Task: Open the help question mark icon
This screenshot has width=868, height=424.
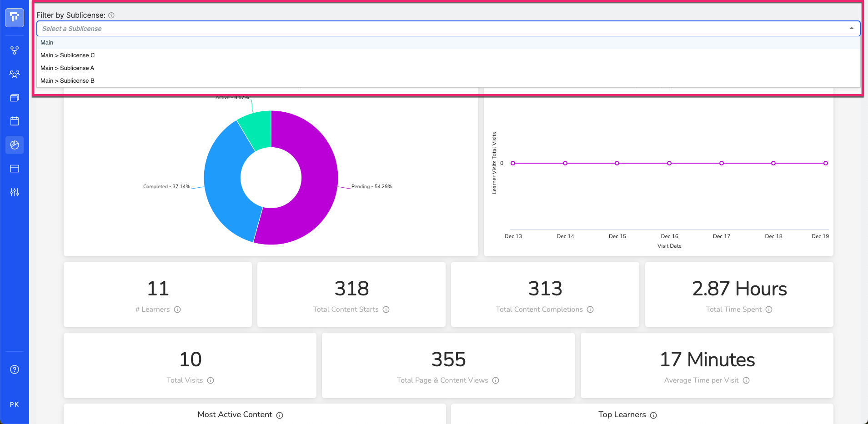Action: click(x=15, y=369)
